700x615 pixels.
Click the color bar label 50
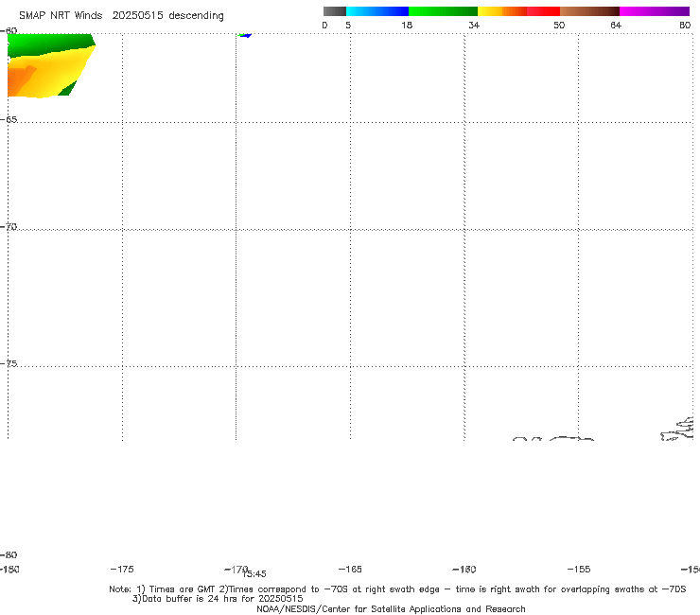coord(559,26)
